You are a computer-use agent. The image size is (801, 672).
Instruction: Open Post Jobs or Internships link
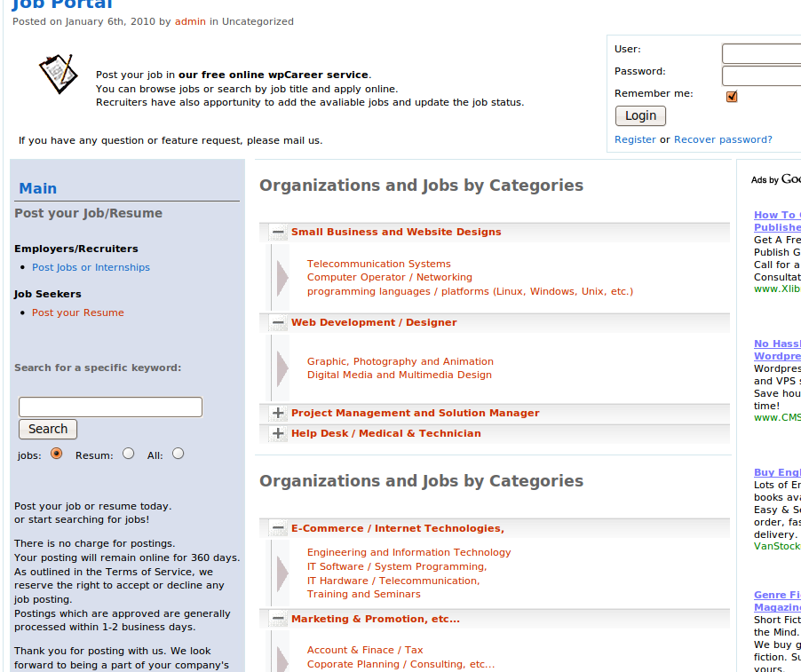pyautogui.click(x=91, y=267)
